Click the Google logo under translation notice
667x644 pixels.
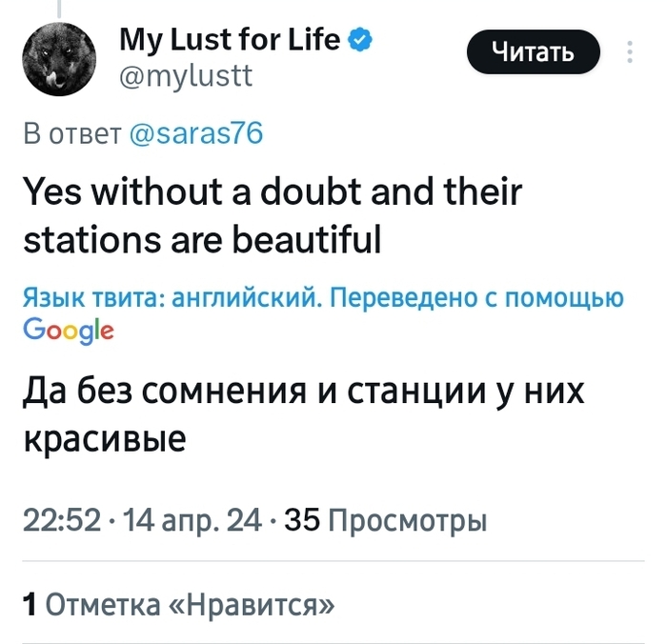[69, 331]
